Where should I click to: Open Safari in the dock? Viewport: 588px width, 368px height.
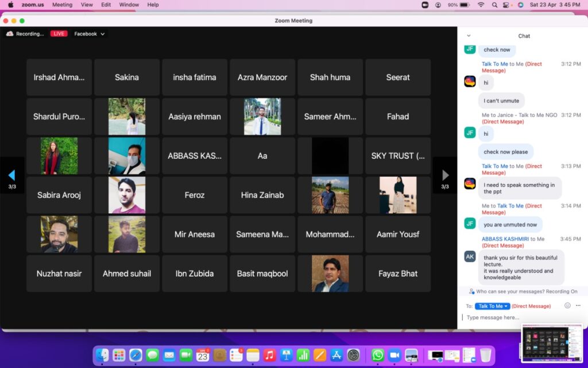[136, 355]
